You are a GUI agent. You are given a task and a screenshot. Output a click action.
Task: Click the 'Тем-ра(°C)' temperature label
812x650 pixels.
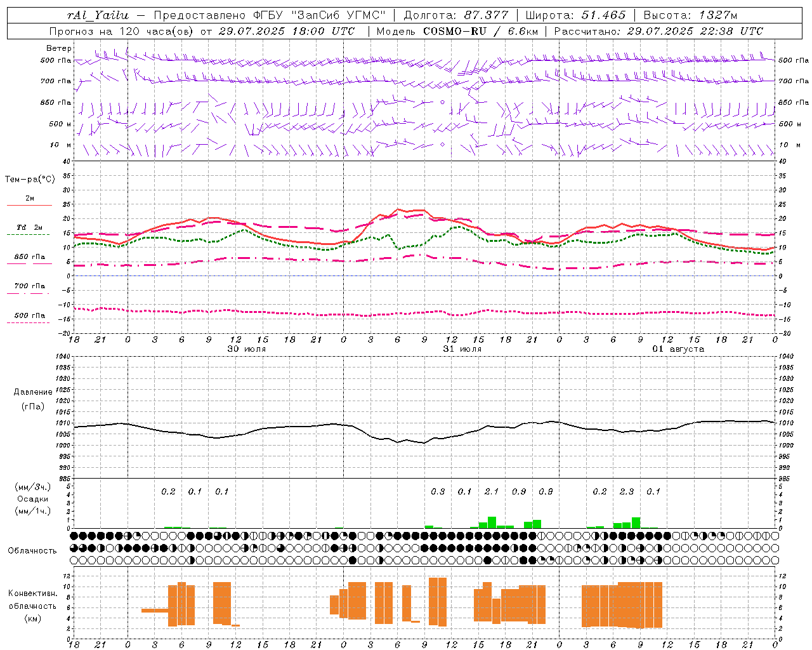[30, 180]
